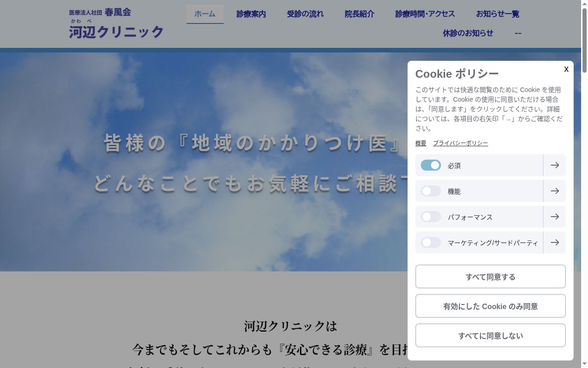Toggle the 必須 cookie switch
This screenshot has height=368, width=588.
point(431,165)
